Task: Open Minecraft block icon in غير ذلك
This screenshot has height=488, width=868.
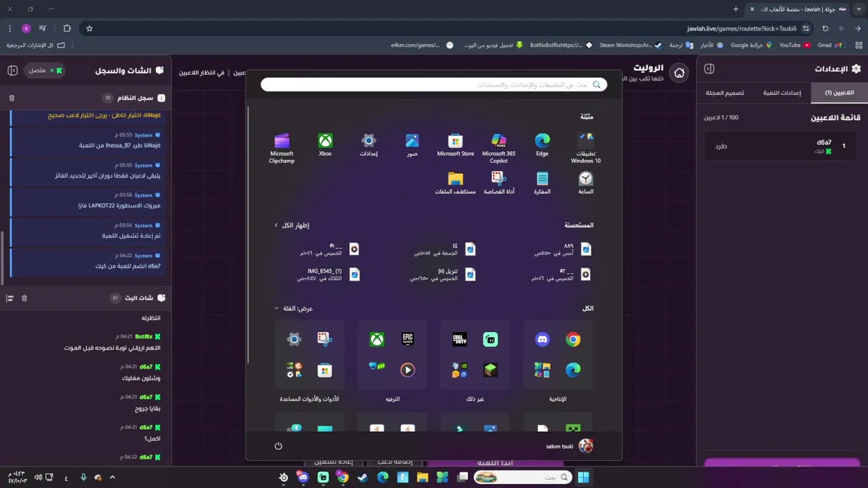Action: click(x=490, y=370)
